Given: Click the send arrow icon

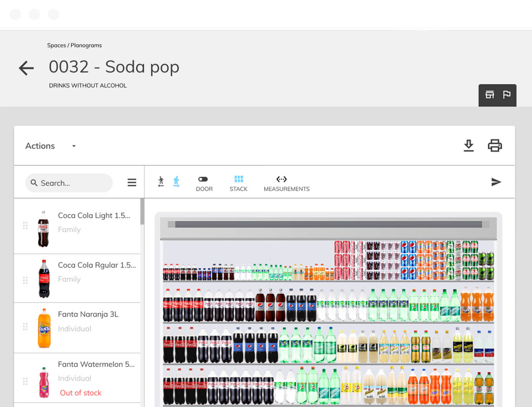Looking at the screenshot, I should pos(496,182).
